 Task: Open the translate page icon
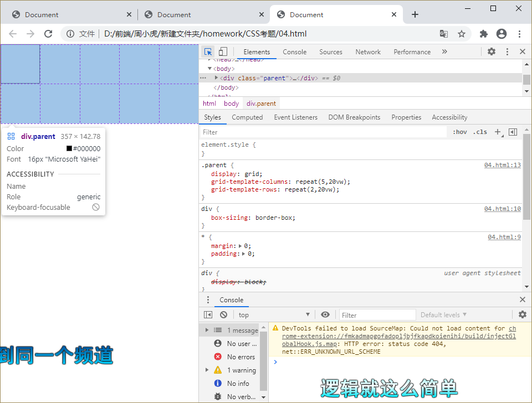click(443, 34)
